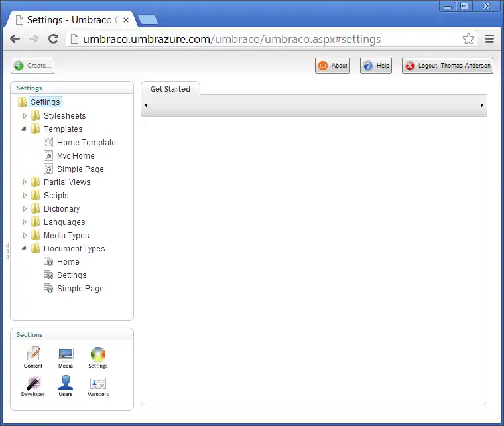The width and height of the screenshot is (504, 426).
Task: Expand the Media Types tree node
Action: (25, 236)
